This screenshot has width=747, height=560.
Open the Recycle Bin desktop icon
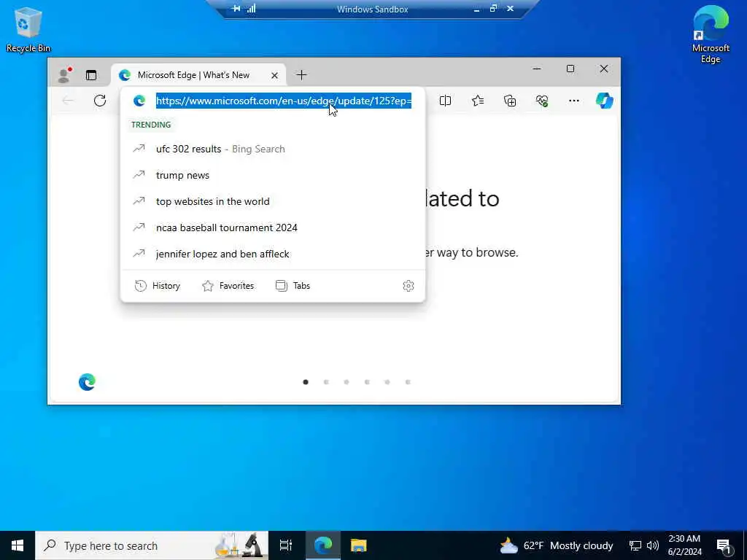pyautogui.click(x=28, y=29)
